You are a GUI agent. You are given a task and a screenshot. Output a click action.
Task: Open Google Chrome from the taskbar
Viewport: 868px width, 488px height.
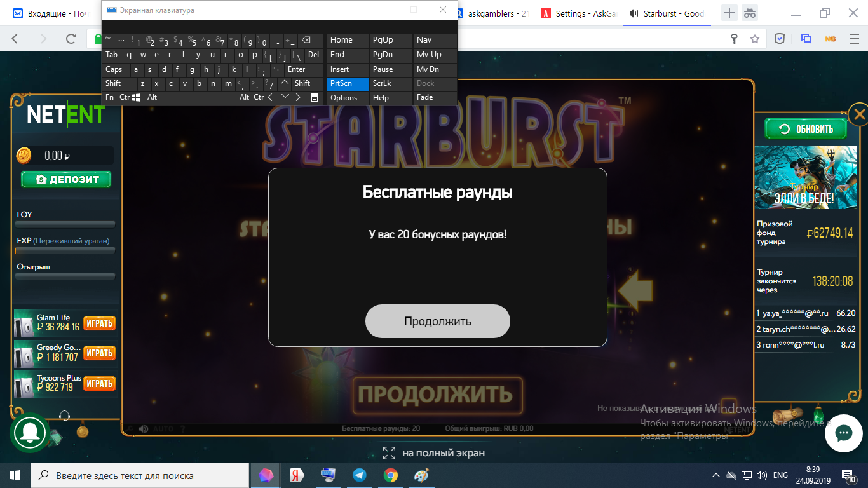point(390,475)
